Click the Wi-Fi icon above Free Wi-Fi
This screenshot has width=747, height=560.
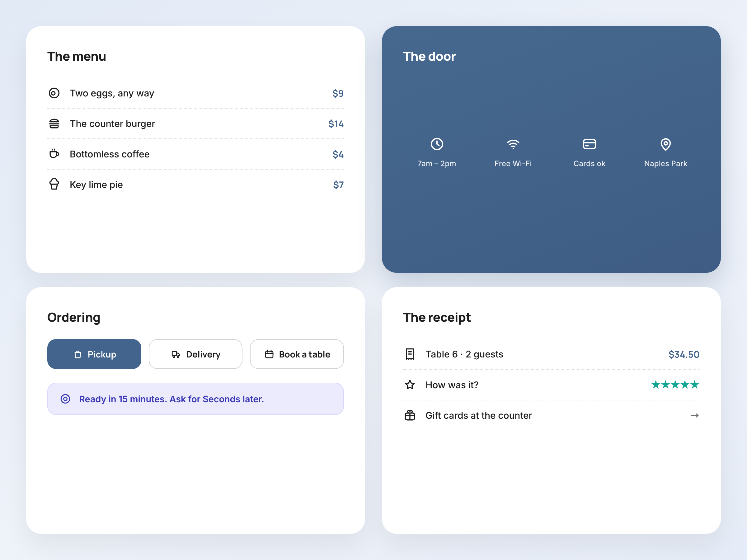click(x=513, y=144)
